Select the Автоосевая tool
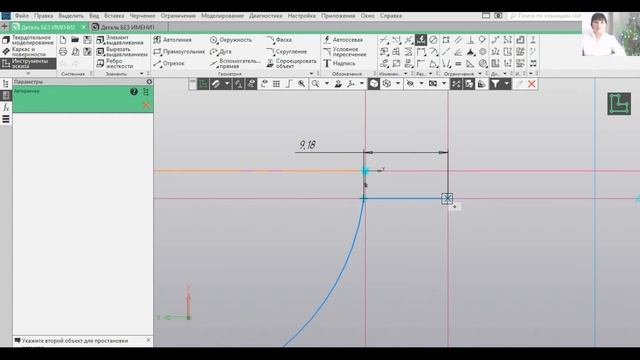The image size is (640, 360). 343,40
